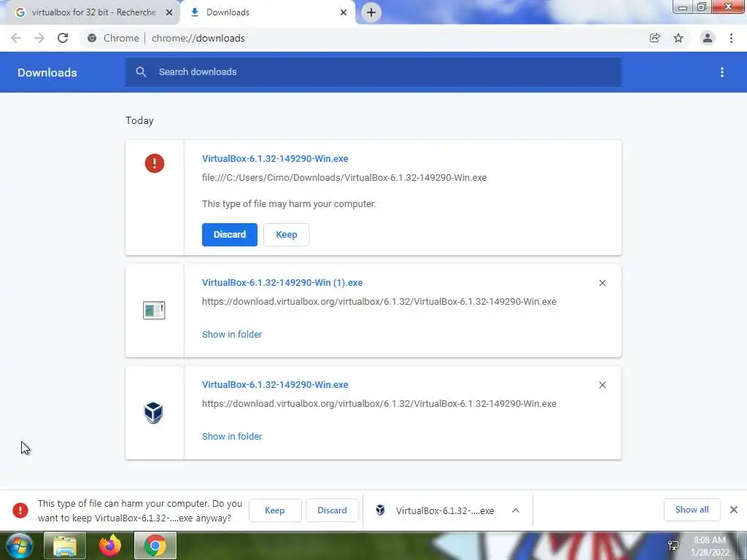Click Keep in the bottom download shelf
This screenshot has width=747, height=560.
coord(275,510)
